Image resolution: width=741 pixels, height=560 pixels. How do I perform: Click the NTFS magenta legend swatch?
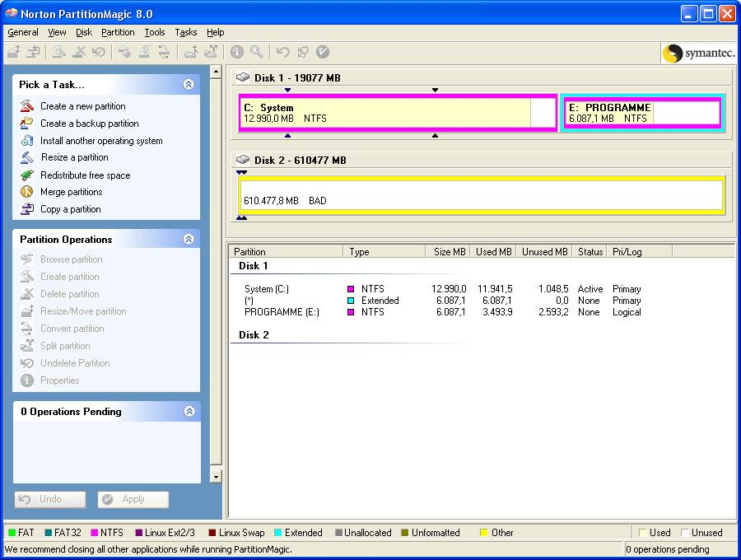coord(94,533)
